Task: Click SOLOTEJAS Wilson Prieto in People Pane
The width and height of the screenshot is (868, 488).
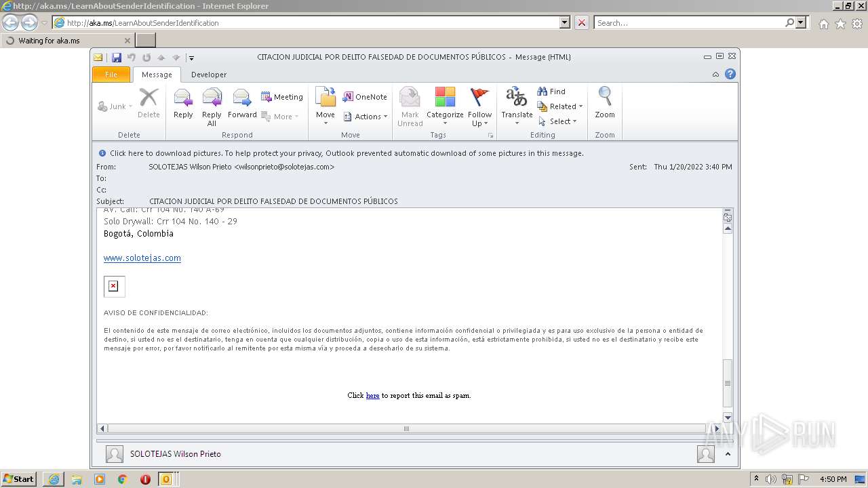Action: click(x=176, y=454)
